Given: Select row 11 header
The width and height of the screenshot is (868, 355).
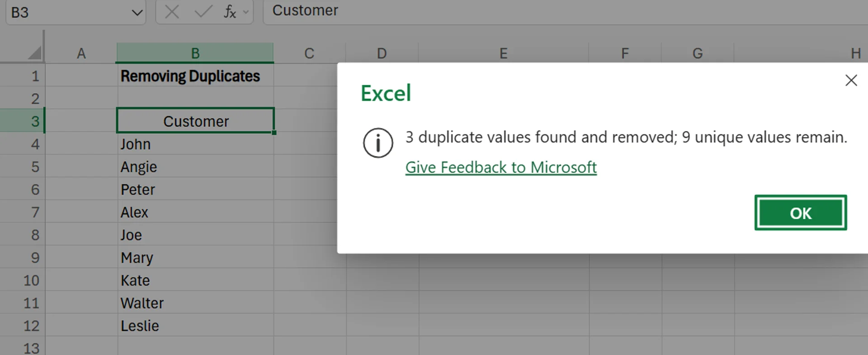Looking at the screenshot, I should (23, 303).
